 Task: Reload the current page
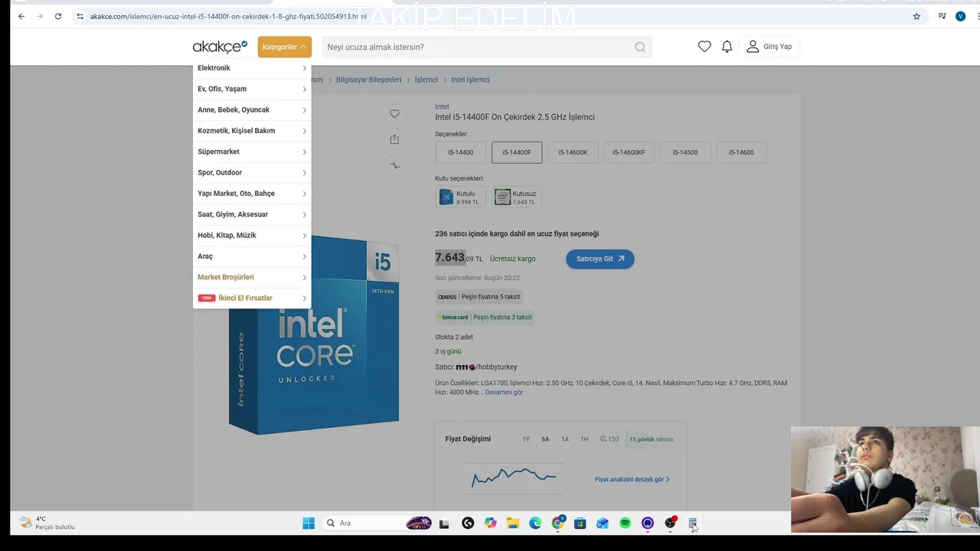click(57, 16)
